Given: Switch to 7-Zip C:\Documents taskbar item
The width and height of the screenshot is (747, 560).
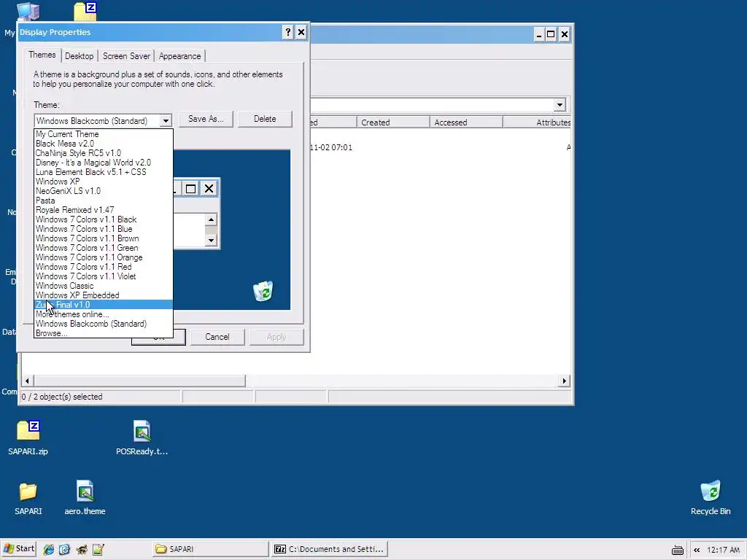Looking at the screenshot, I should (329, 549).
